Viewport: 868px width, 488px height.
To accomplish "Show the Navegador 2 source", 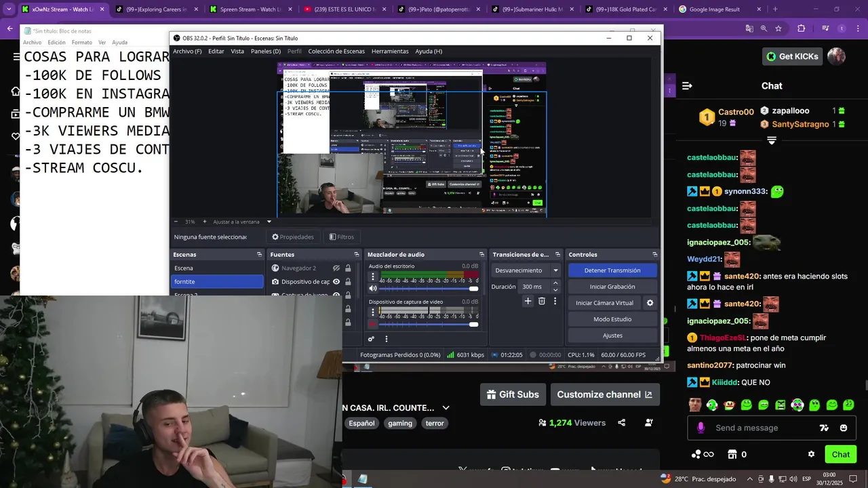I will (x=336, y=268).
